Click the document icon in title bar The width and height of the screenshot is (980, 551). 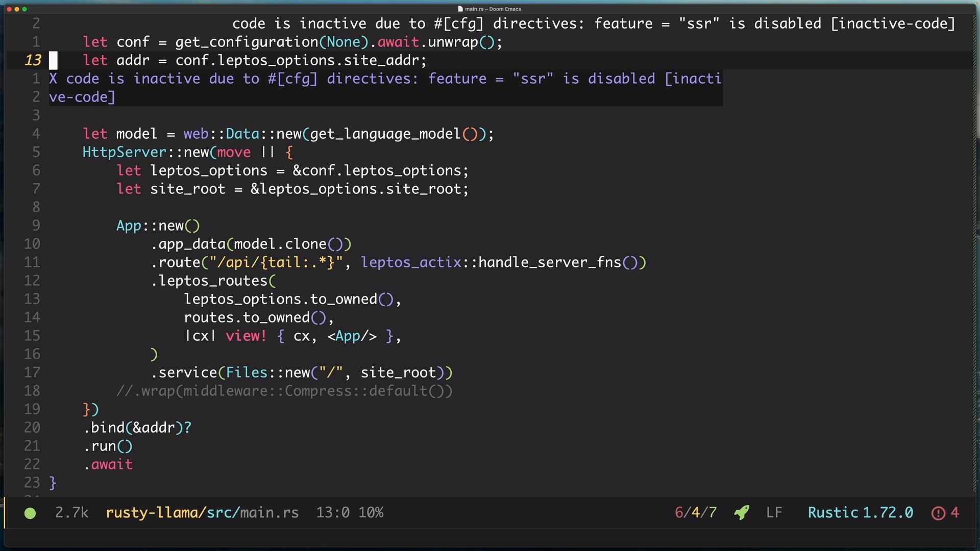(x=460, y=9)
